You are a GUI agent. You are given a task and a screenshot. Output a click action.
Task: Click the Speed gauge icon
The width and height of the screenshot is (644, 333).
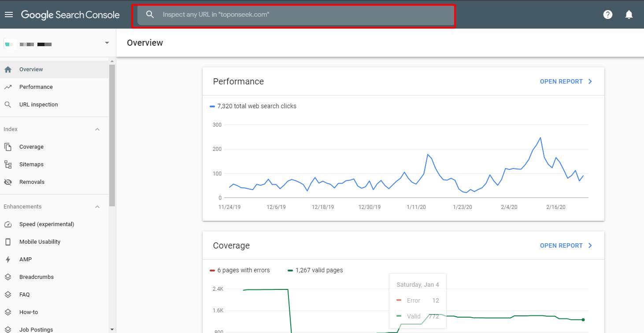8,224
